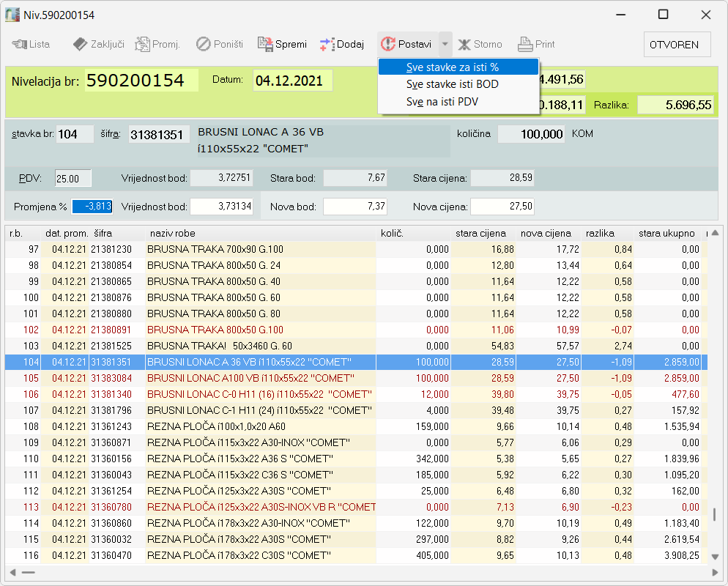This screenshot has width=728, height=586.
Task: Save using the Spremi icon
Action: tap(265, 44)
